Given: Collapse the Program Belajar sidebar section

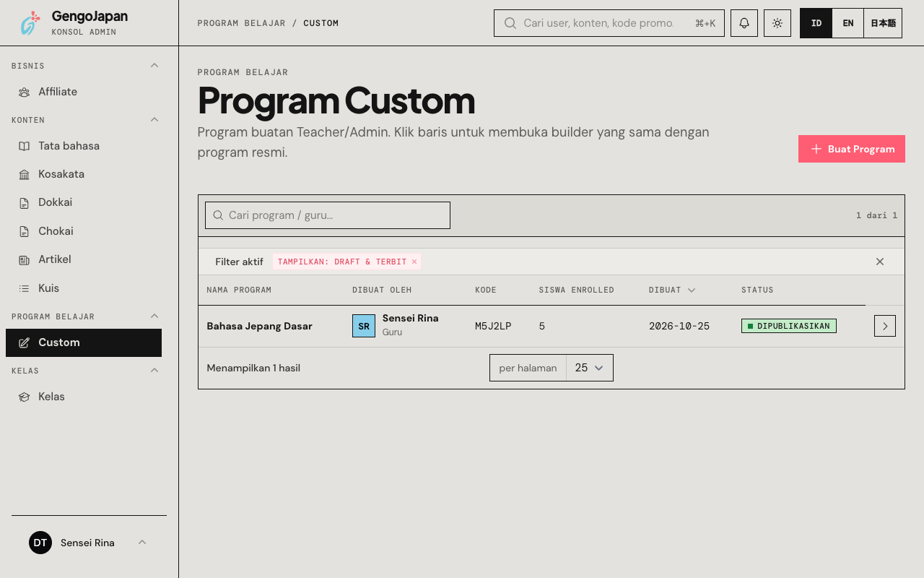Looking at the screenshot, I should click(154, 316).
